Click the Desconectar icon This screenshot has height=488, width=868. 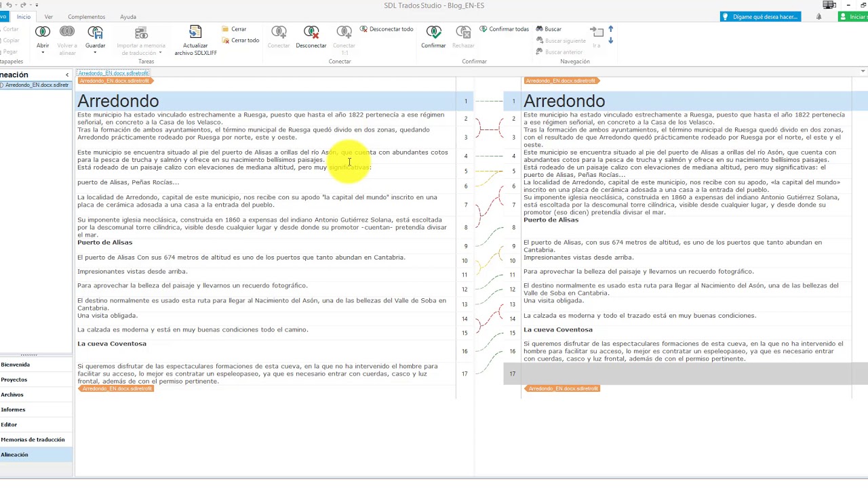point(311,32)
